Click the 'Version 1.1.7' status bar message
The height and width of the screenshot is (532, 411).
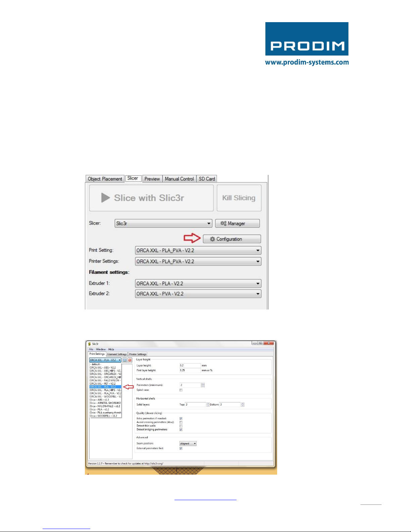tap(126, 464)
